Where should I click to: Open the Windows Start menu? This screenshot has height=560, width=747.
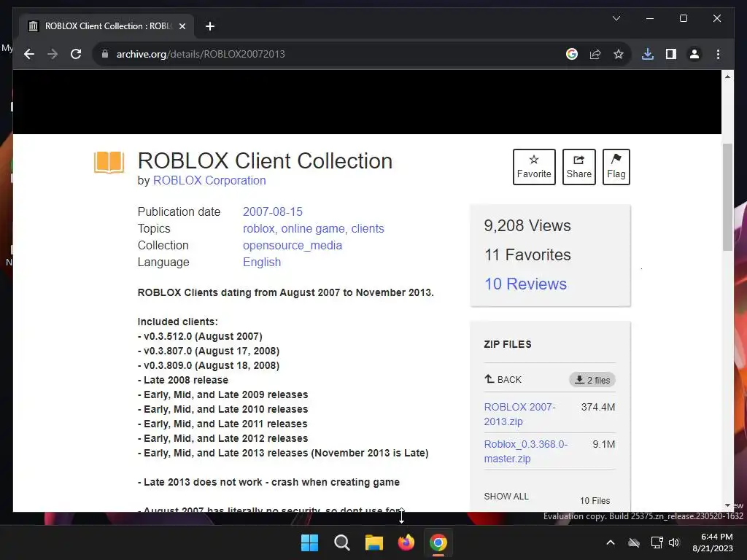[309, 542]
